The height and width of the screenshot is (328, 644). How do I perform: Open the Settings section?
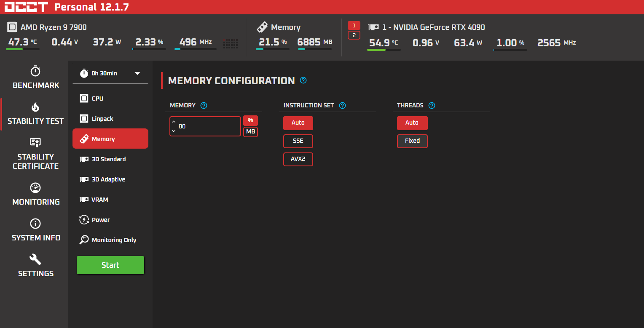pyautogui.click(x=36, y=266)
